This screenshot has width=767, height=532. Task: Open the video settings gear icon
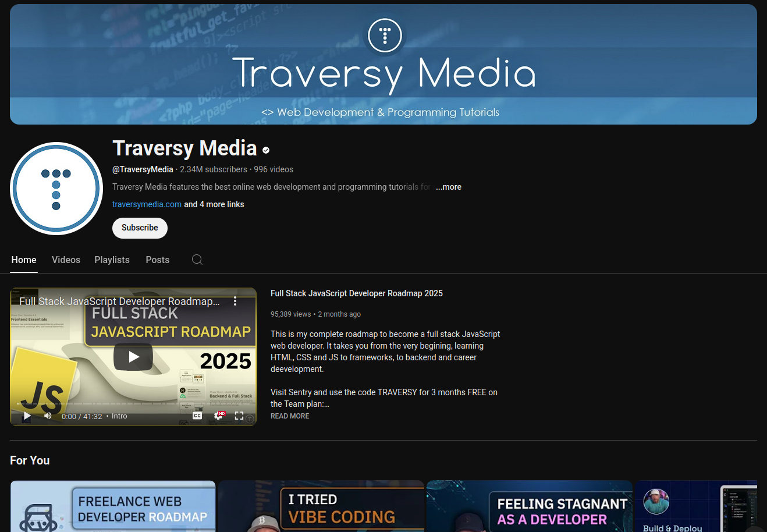pos(219,416)
